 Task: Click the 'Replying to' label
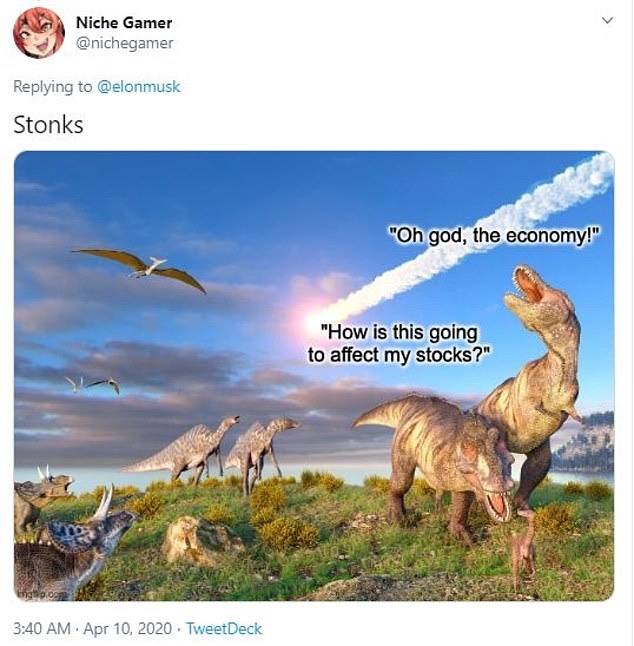click(x=53, y=87)
